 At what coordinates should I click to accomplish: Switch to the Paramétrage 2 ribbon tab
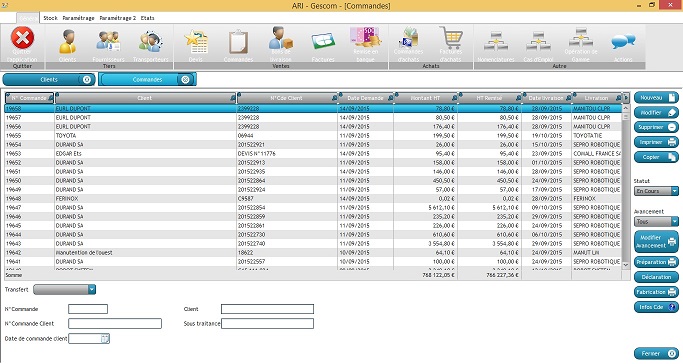118,18
